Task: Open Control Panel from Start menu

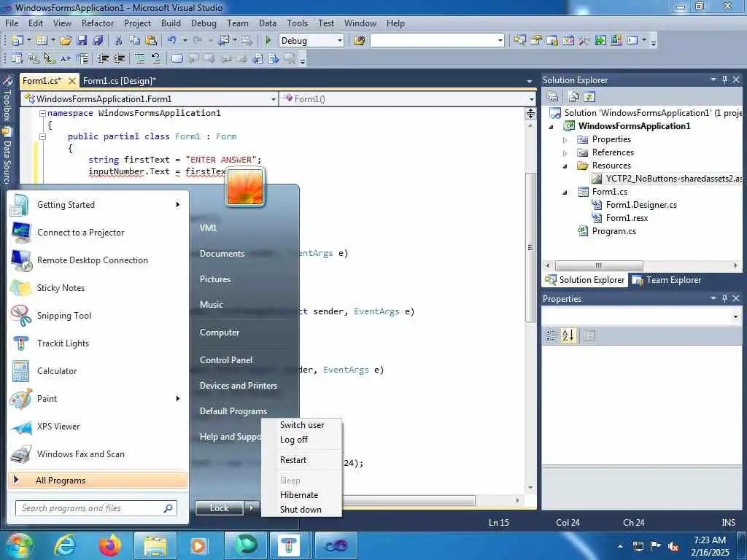Action: 226,360
